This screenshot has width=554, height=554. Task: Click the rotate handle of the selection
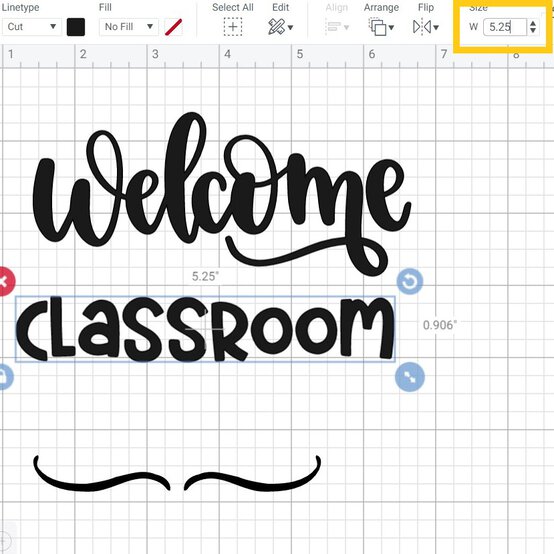coord(410,282)
